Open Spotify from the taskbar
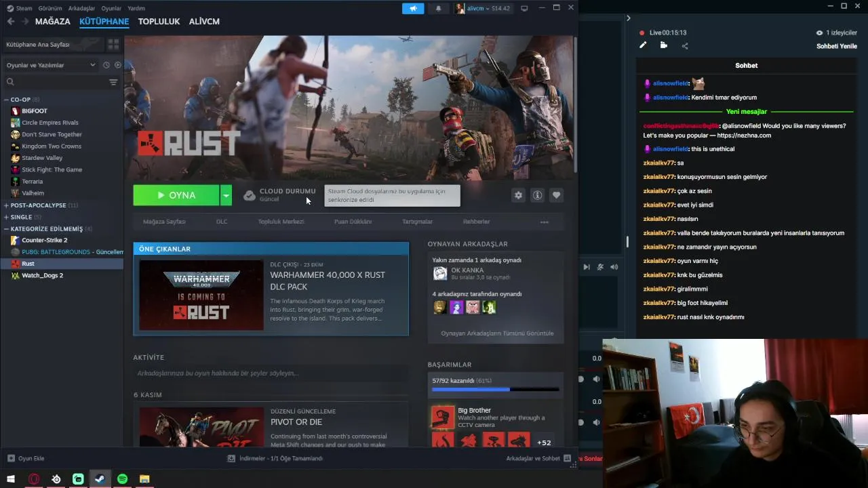This screenshot has width=868, height=488. coord(122,479)
